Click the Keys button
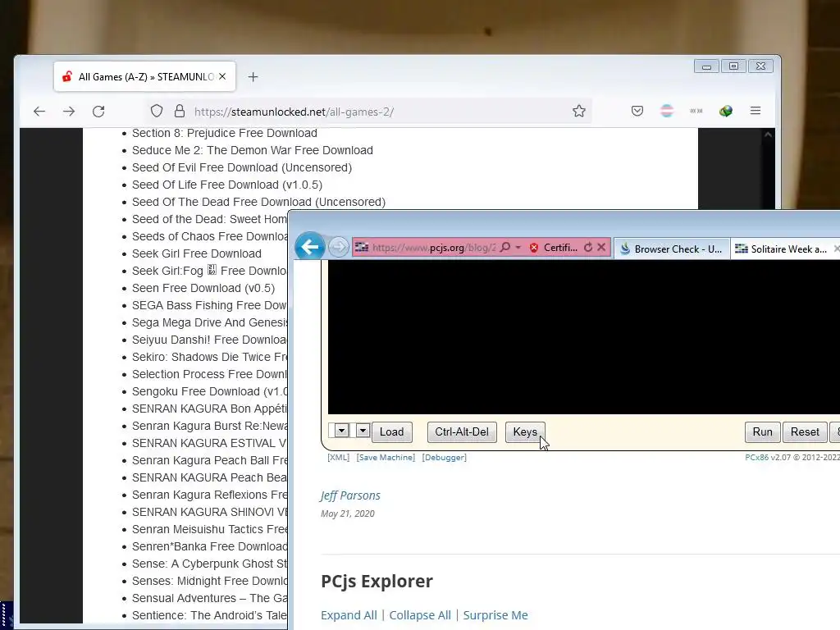This screenshot has height=630, width=840. pos(525,431)
